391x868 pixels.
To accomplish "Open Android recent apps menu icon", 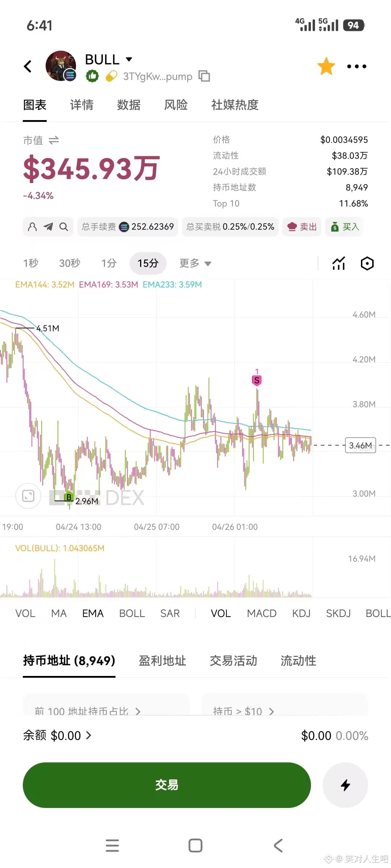I will tap(112, 846).
